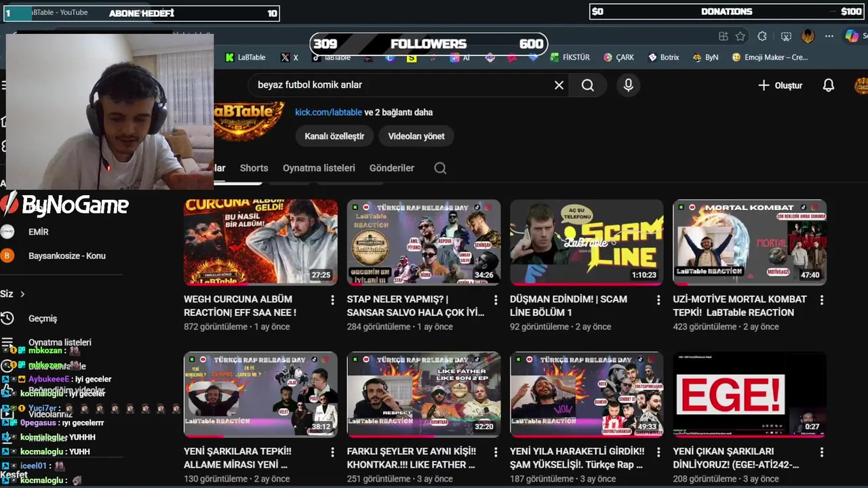The width and height of the screenshot is (868, 488).
Task: Play the thumbnail with duration 38:12
Action: (x=260, y=394)
